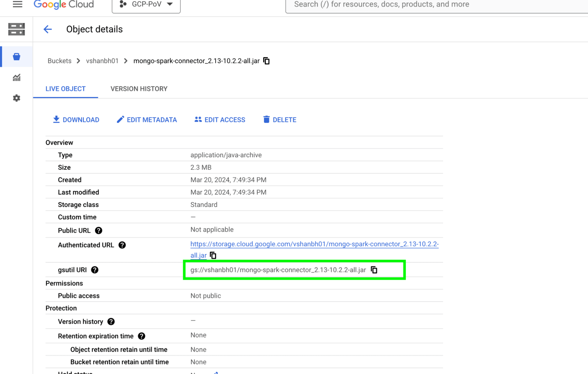Click the Authenticated URL help icon
The image size is (588, 374).
tap(122, 245)
